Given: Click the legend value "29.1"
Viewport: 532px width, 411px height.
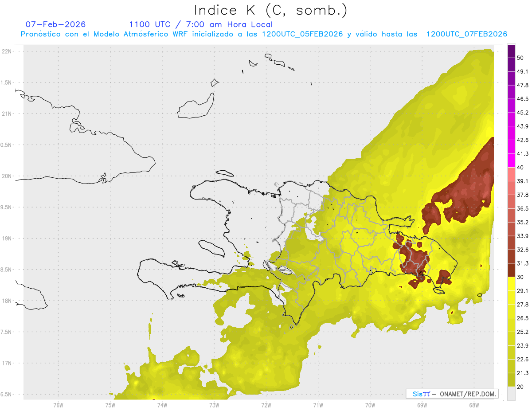Looking at the screenshot, I should 523,291.
